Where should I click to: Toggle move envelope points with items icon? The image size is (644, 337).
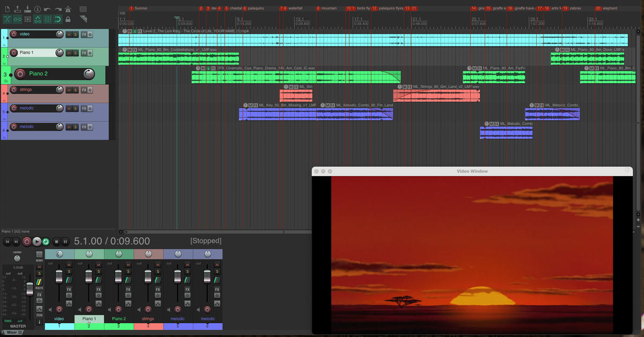click(x=38, y=19)
